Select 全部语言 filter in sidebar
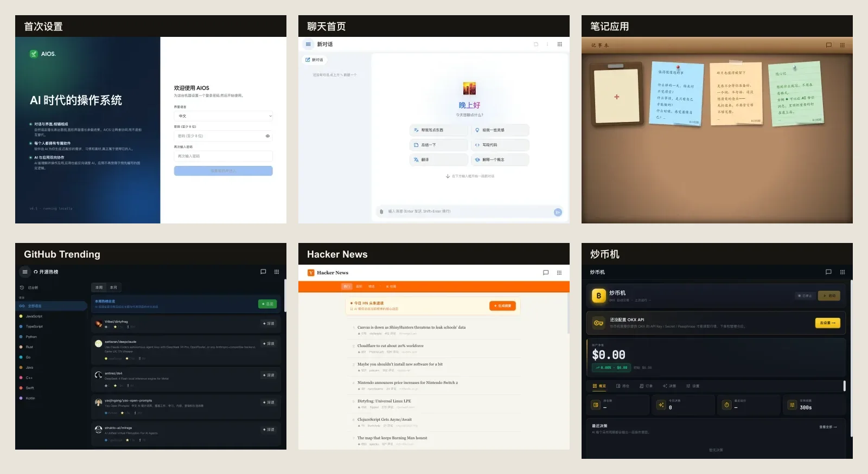This screenshot has width=868, height=474. click(52, 306)
